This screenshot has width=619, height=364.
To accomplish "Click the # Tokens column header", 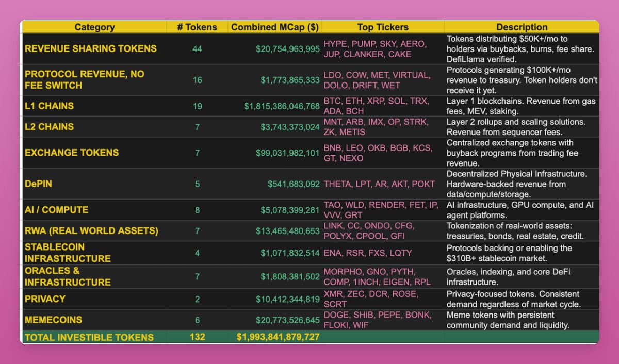I will point(197,27).
